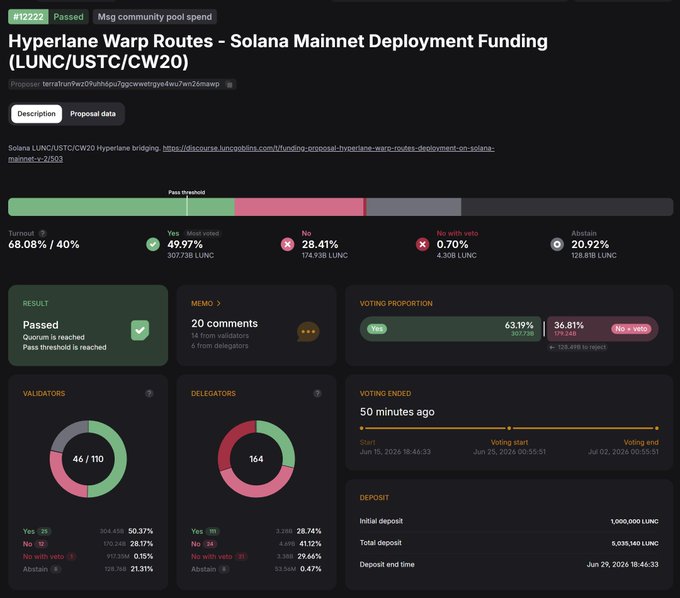Click the validators No with veto row 0.15%
680x598 pixels.
(88, 556)
